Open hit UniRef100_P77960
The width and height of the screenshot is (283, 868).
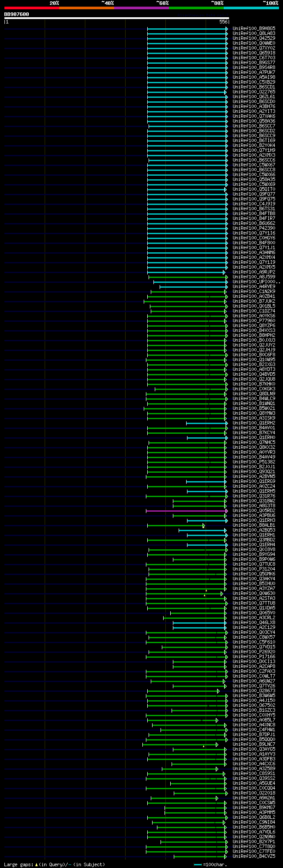[x=254, y=320]
